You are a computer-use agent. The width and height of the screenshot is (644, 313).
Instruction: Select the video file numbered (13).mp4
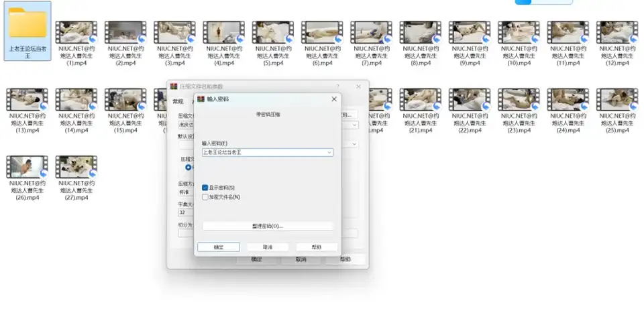pos(27,111)
